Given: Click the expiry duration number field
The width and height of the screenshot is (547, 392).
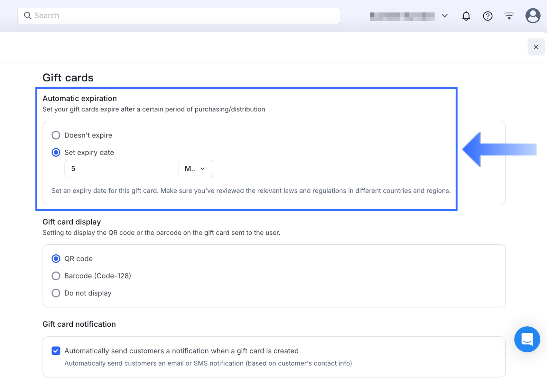Looking at the screenshot, I should click(x=121, y=169).
